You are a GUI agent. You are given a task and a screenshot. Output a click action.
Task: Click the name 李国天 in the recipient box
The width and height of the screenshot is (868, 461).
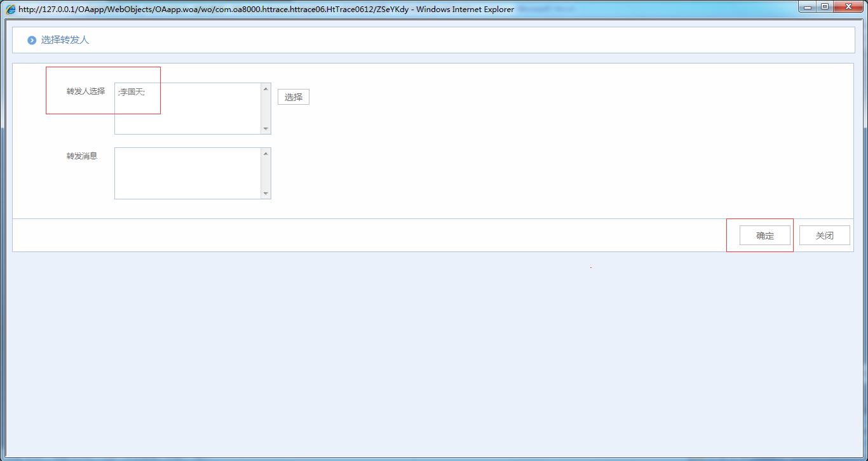click(132, 92)
